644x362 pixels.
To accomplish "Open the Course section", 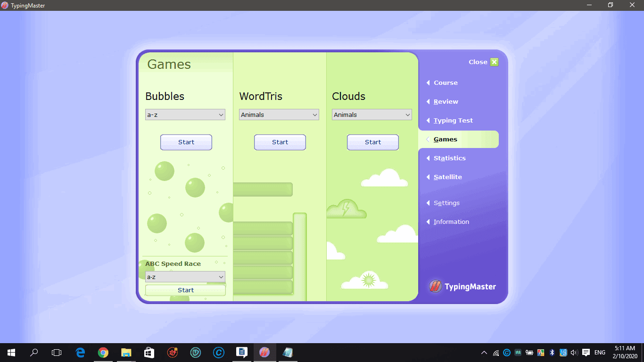I will tap(446, 82).
